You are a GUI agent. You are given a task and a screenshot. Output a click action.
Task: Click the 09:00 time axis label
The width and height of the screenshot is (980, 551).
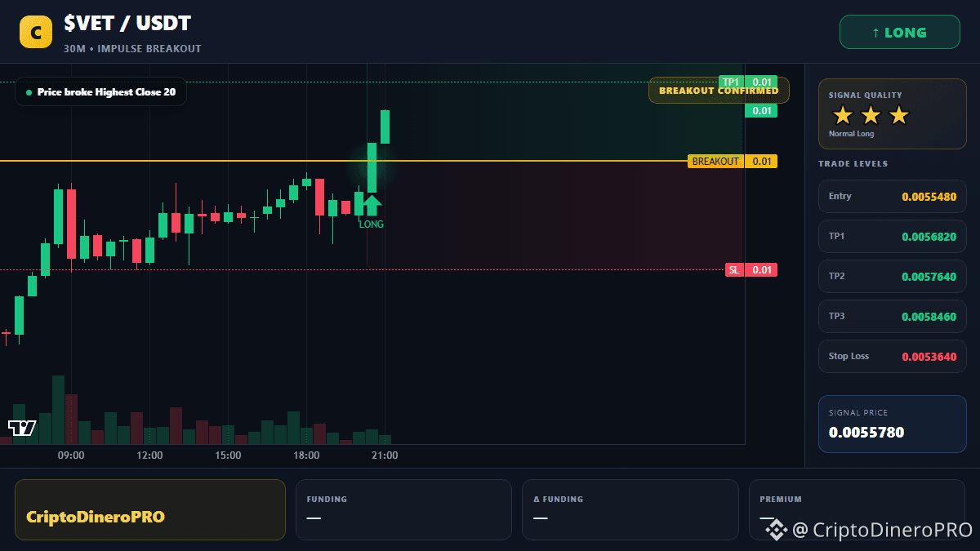tap(71, 455)
